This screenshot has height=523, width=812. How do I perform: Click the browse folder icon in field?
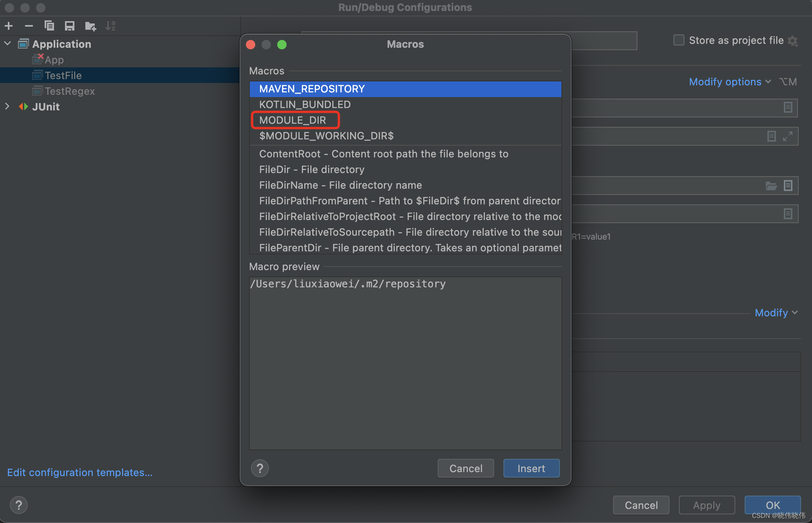point(771,186)
